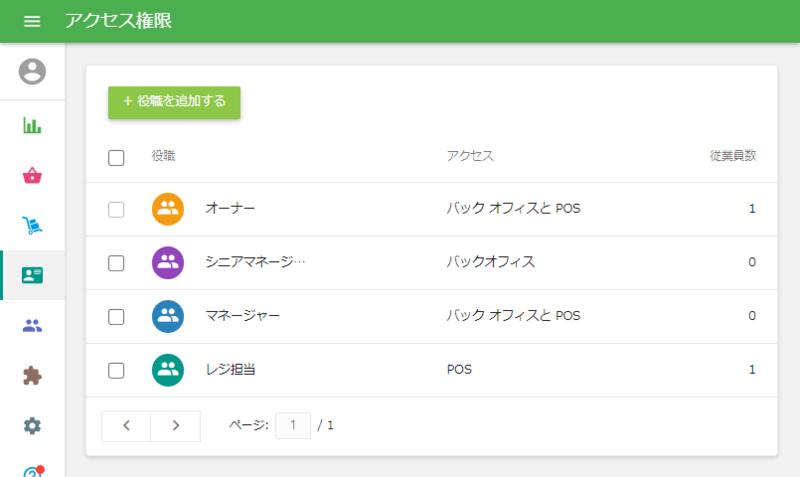Open the inventory cart icon in sidebar
The width and height of the screenshot is (800, 477).
(32, 226)
